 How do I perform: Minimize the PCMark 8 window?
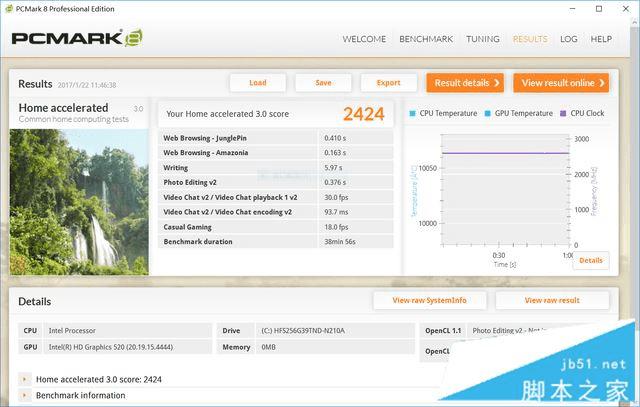573,9
